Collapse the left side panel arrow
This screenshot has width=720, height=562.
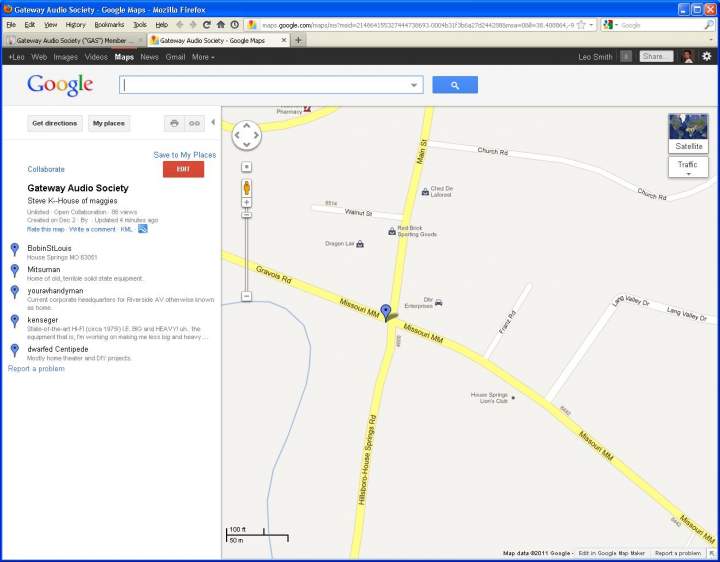pos(213,122)
